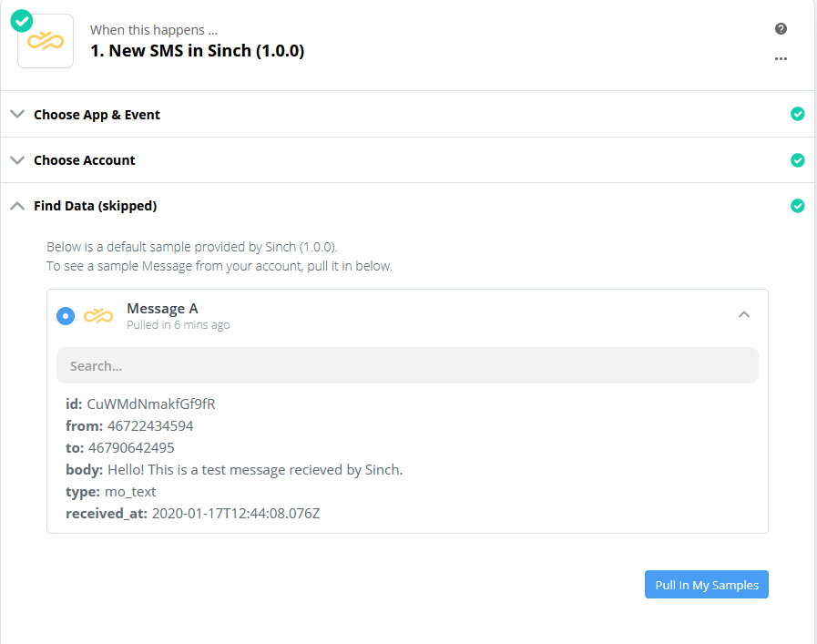817x644 pixels.
Task: Click the body field test message text
Action: point(255,470)
